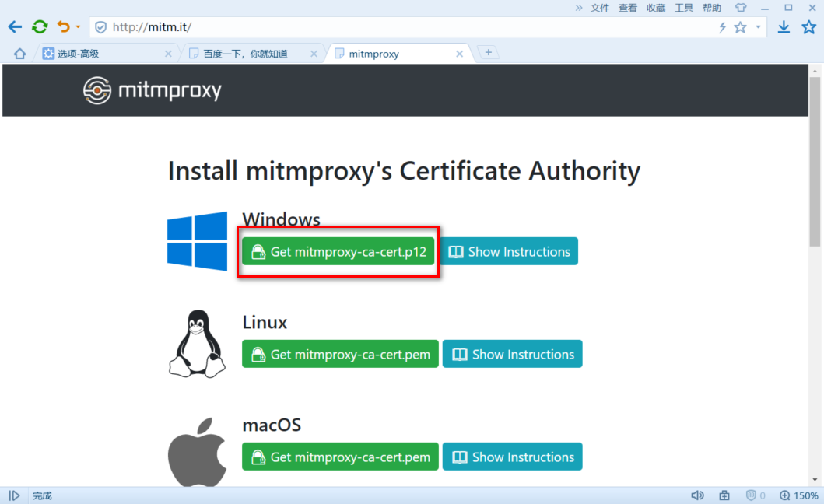Show Instructions for macOS
Viewport: 824px width, 504px height.
tap(512, 457)
